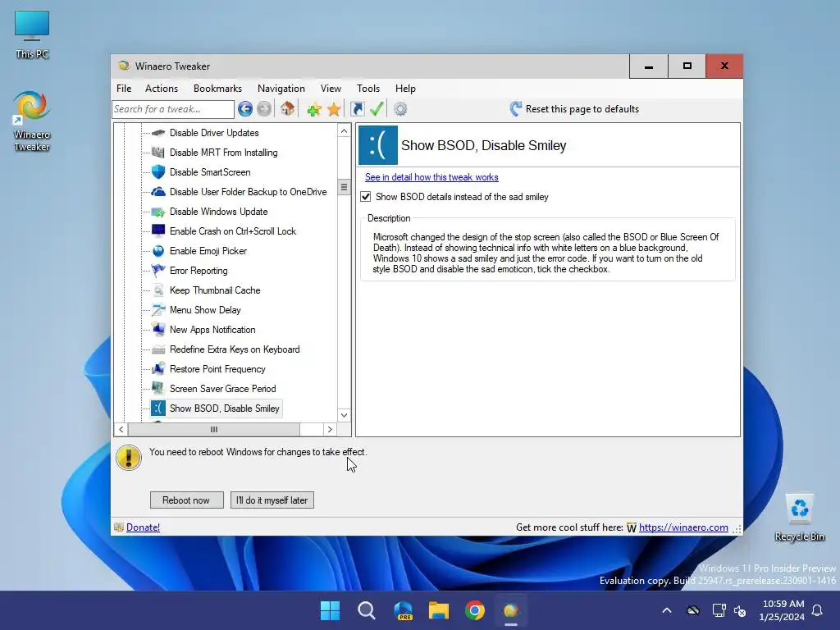Click the Disable Windows Update icon
840x630 pixels.
tap(158, 212)
